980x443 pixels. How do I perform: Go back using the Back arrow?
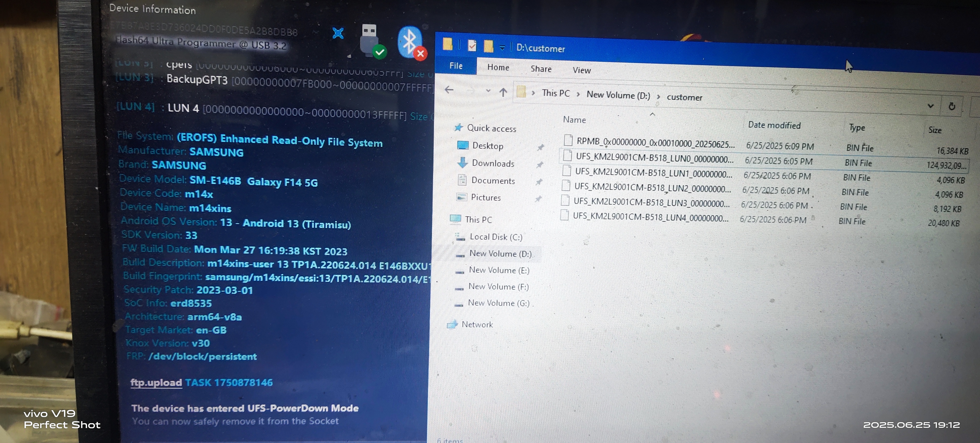point(449,90)
